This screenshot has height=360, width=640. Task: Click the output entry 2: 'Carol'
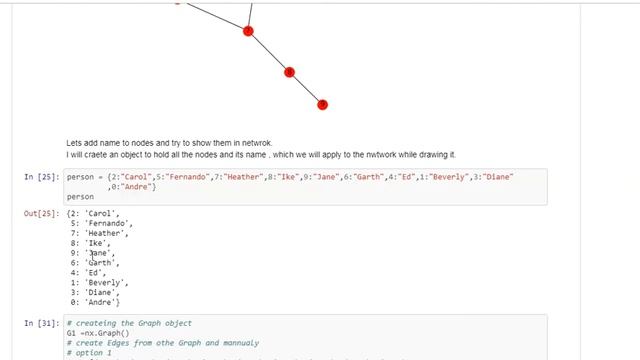(x=95, y=213)
